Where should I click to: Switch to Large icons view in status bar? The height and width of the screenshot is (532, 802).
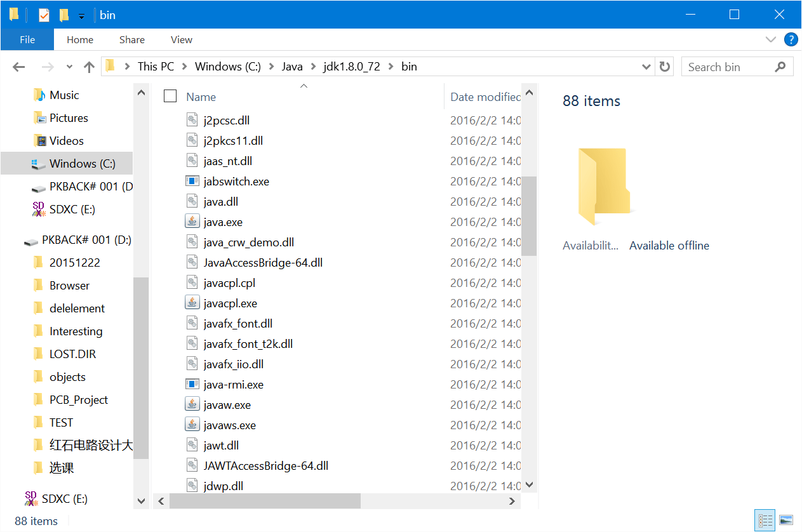(786, 521)
